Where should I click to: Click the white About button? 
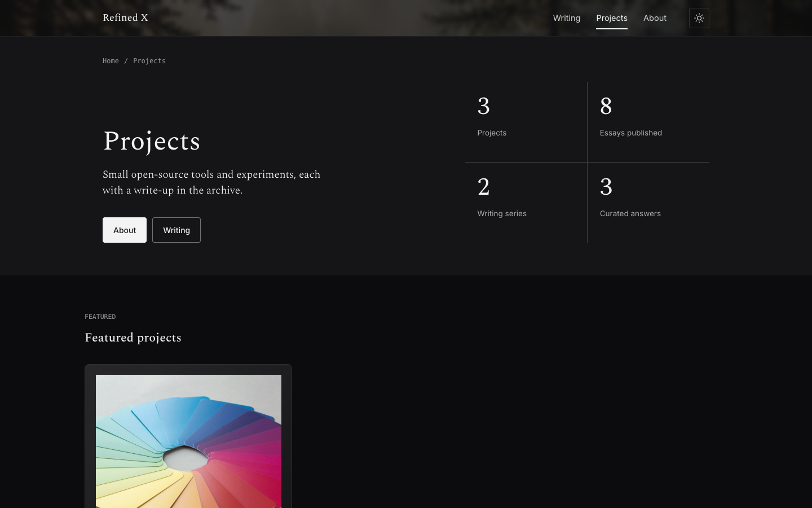point(125,230)
